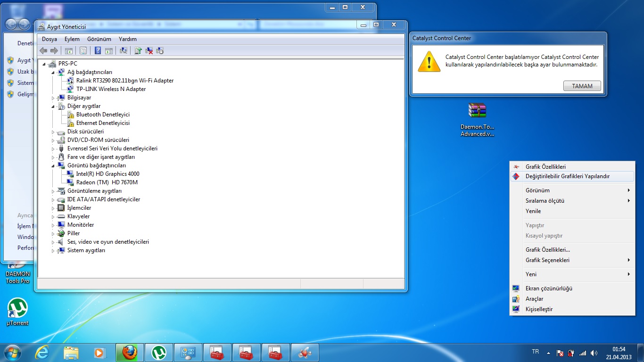Click the TR language indicator
Image resolution: width=644 pixels, height=362 pixels.
coord(535,352)
